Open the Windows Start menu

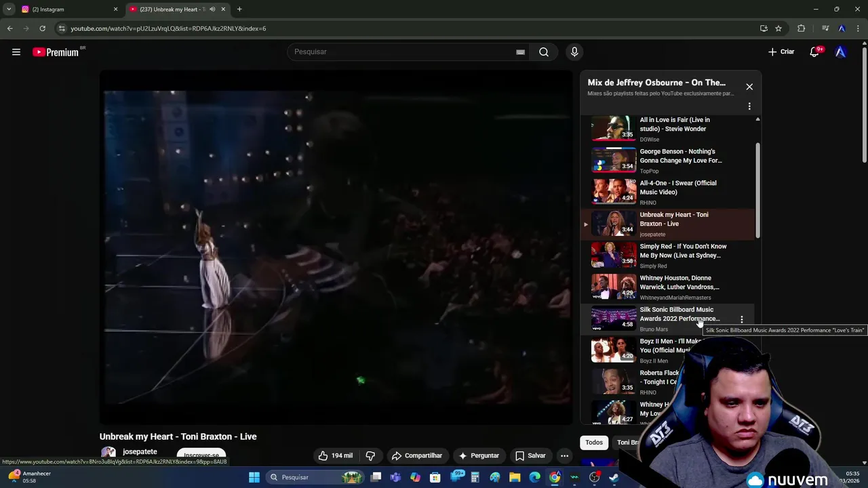(x=254, y=477)
